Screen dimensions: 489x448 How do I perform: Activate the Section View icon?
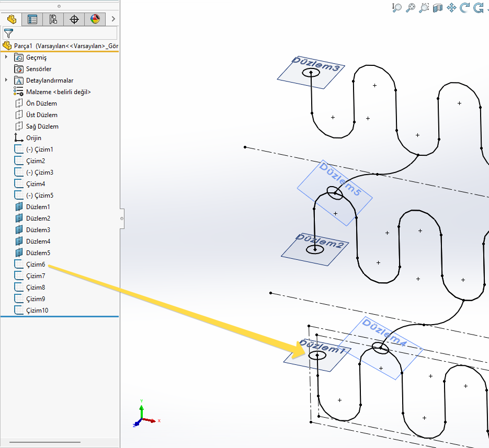[438, 7]
